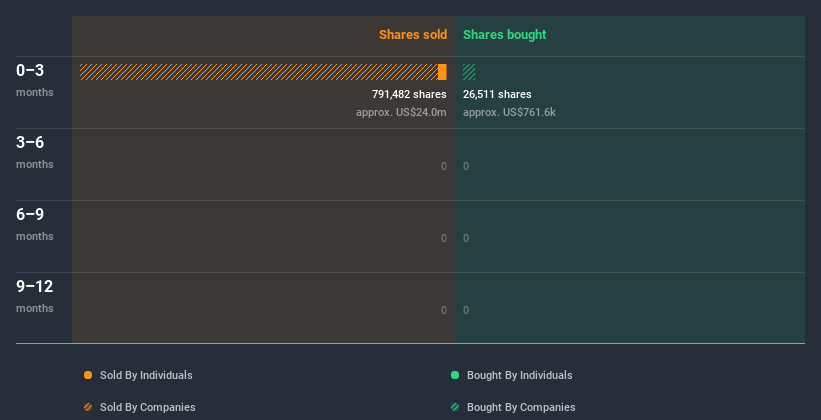821x420 pixels.
Task: Click the solid orange individuals sold segment
Action: pyautogui.click(x=442, y=72)
